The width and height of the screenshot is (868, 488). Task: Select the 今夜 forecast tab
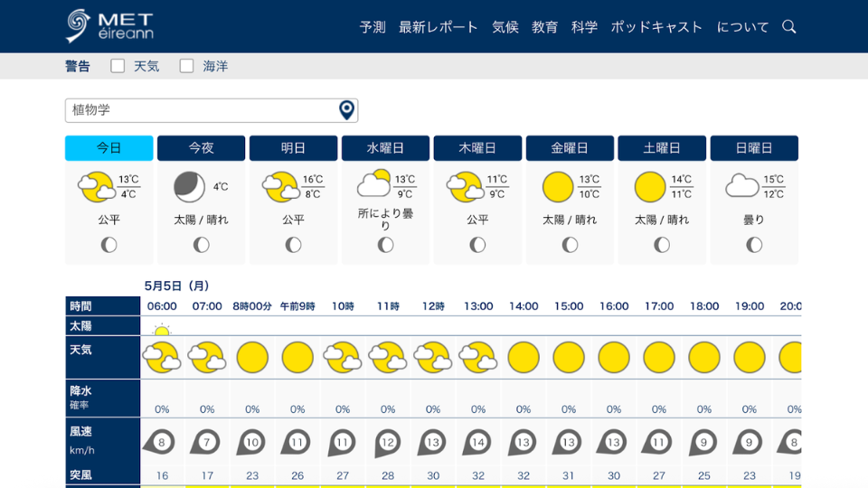[x=201, y=147]
